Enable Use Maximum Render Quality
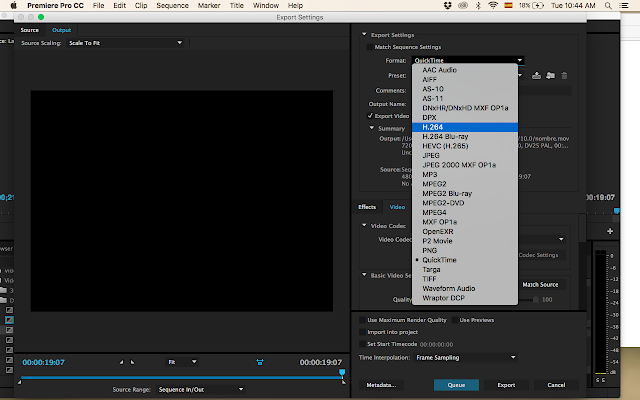This screenshot has height=400, width=640. coord(362,320)
